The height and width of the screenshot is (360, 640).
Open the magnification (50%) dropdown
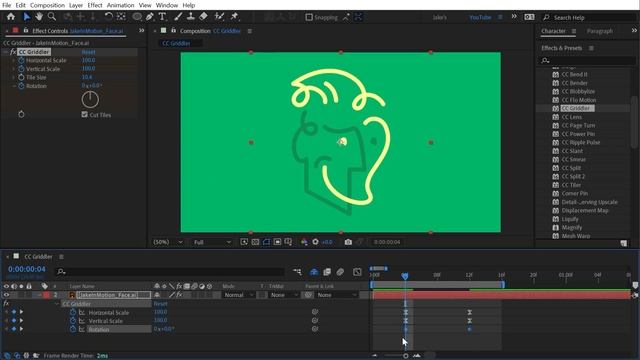tap(168, 242)
